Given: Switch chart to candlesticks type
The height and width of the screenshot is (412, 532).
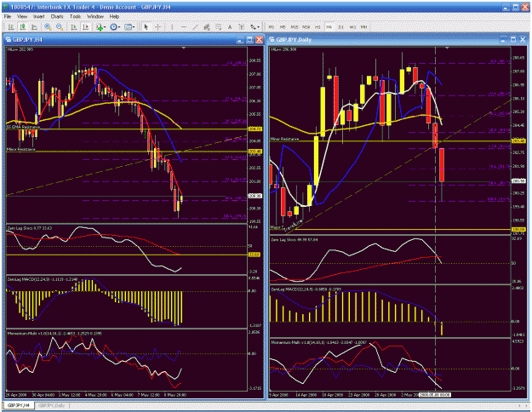Looking at the screenshot, I should click(x=23, y=27).
